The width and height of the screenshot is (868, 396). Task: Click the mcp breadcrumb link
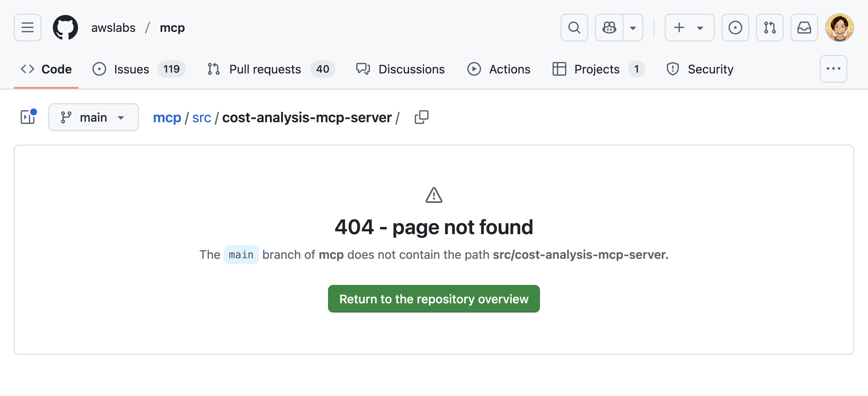point(167,118)
